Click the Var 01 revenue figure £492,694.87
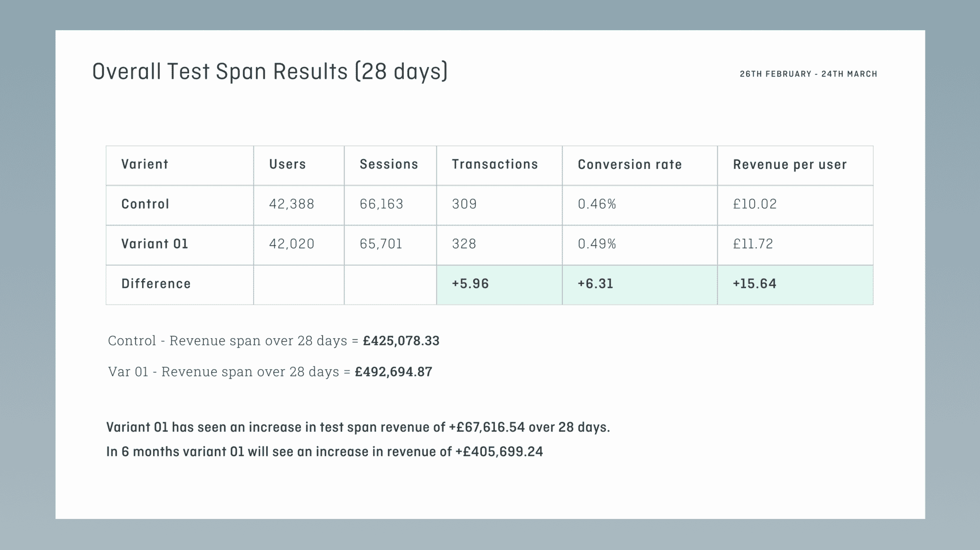 pos(393,372)
